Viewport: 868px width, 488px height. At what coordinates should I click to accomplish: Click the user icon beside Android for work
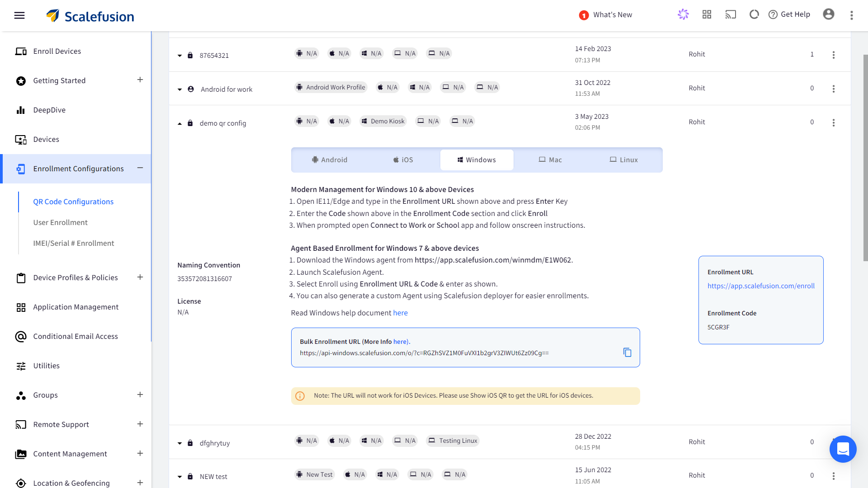click(x=191, y=89)
